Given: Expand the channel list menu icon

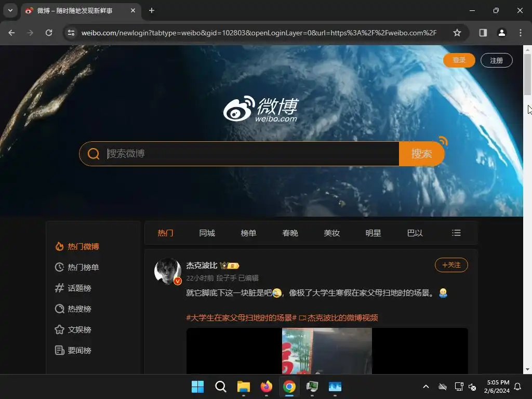Looking at the screenshot, I should click(456, 233).
